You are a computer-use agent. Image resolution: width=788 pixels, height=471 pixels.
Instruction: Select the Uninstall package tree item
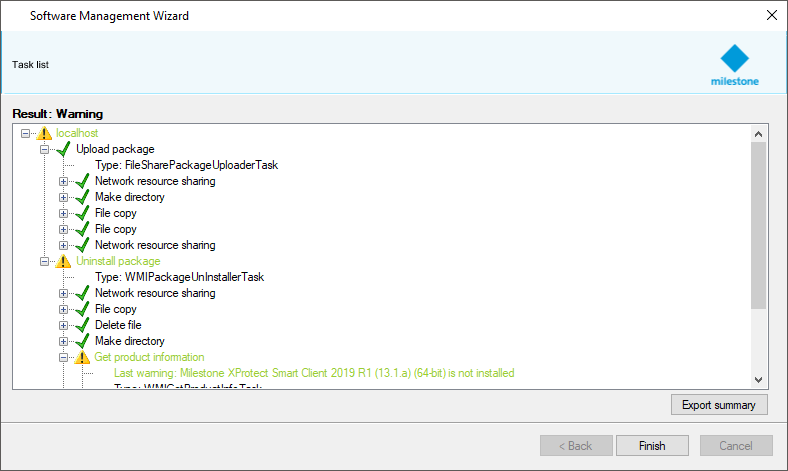pos(118,261)
